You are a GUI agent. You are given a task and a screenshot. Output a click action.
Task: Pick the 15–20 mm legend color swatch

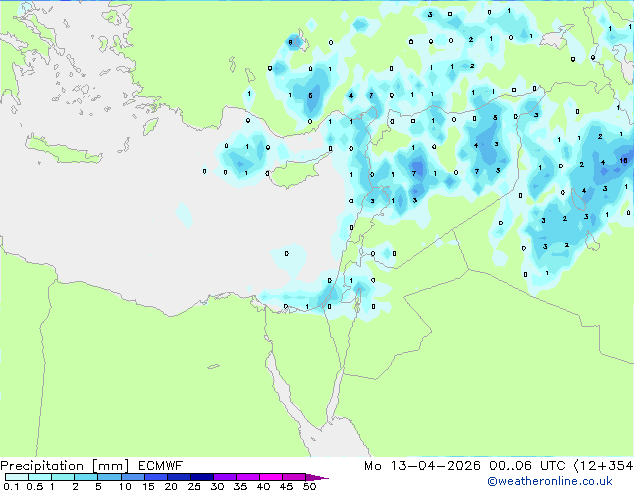click(x=155, y=477)
